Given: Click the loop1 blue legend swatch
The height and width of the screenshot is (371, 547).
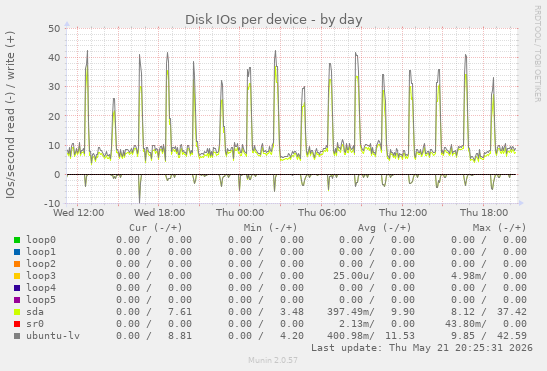Looking at the screenshot, I should tap(17, 252).
